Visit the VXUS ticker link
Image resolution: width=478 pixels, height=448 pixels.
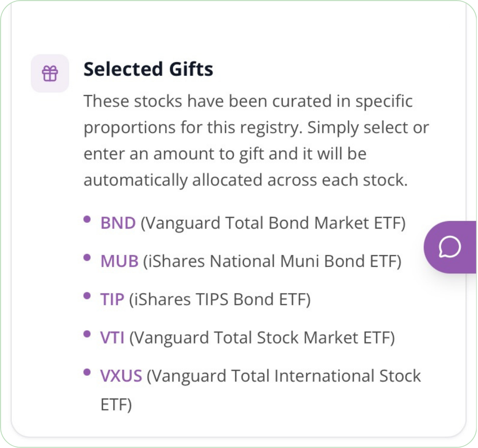121,376
